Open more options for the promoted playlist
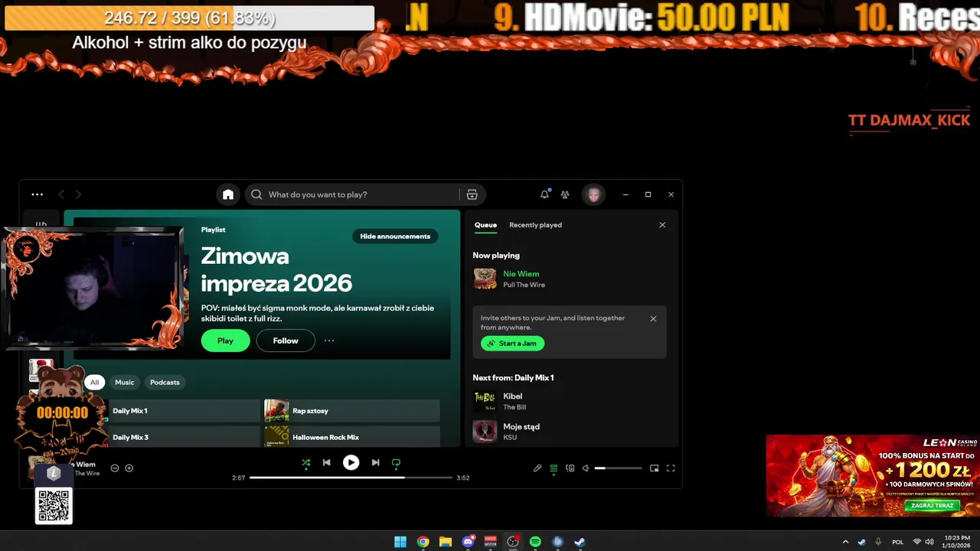The width and height of the screenshot is (980, 551). (x=329, y=341)
